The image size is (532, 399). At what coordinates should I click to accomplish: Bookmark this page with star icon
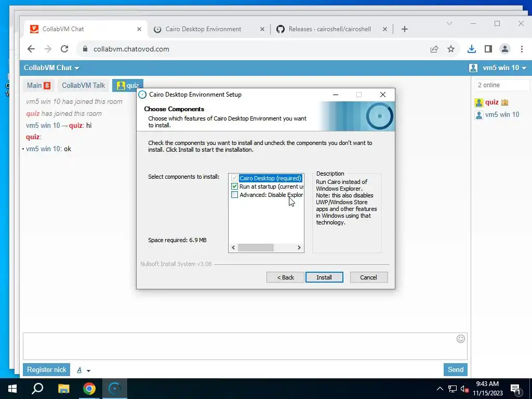click(x=451, y=49)
